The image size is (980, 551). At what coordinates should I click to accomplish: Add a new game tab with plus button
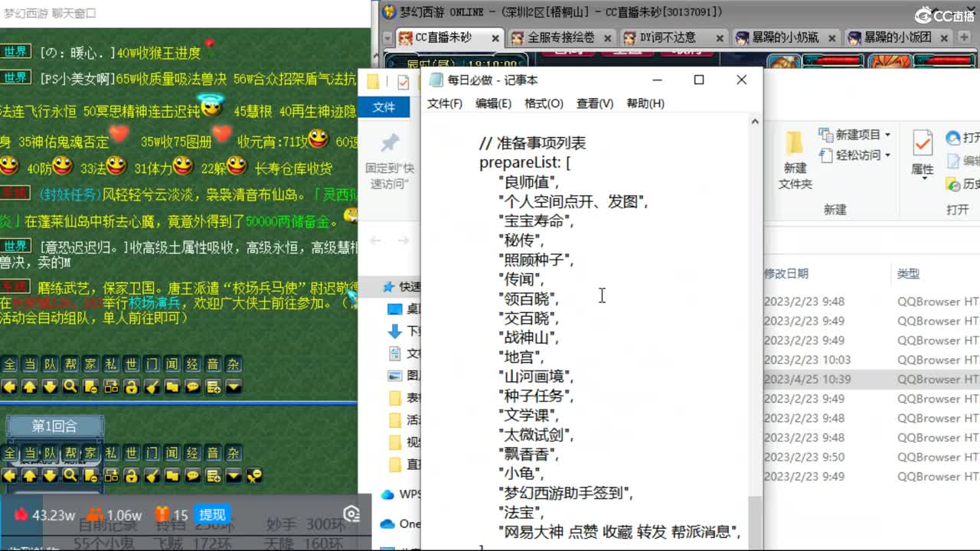965,37
